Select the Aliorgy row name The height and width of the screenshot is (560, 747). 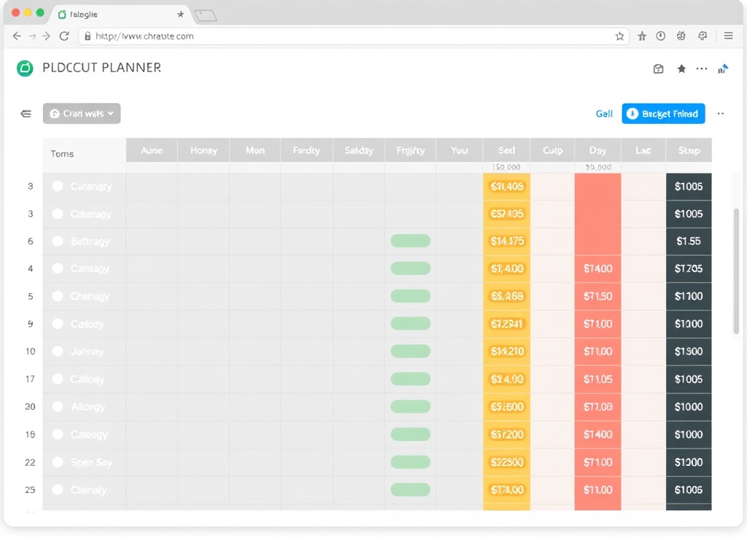pos(88,407)
